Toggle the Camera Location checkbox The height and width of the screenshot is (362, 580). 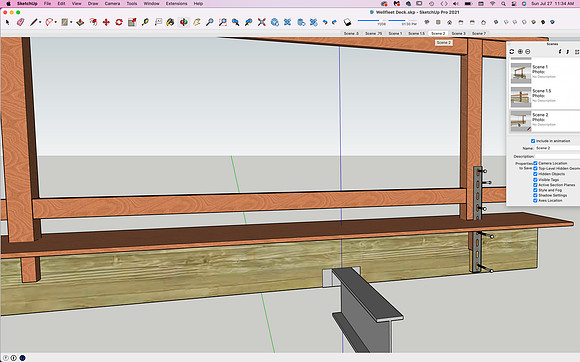[x=535, y=163]
